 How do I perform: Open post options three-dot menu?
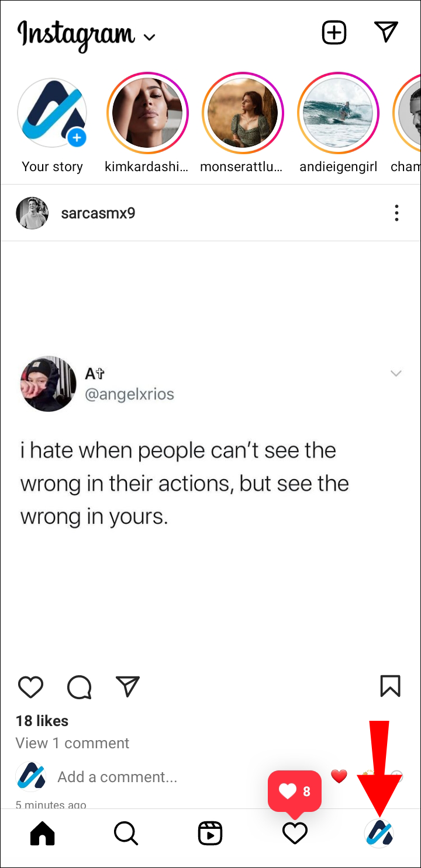coord(396,213)
